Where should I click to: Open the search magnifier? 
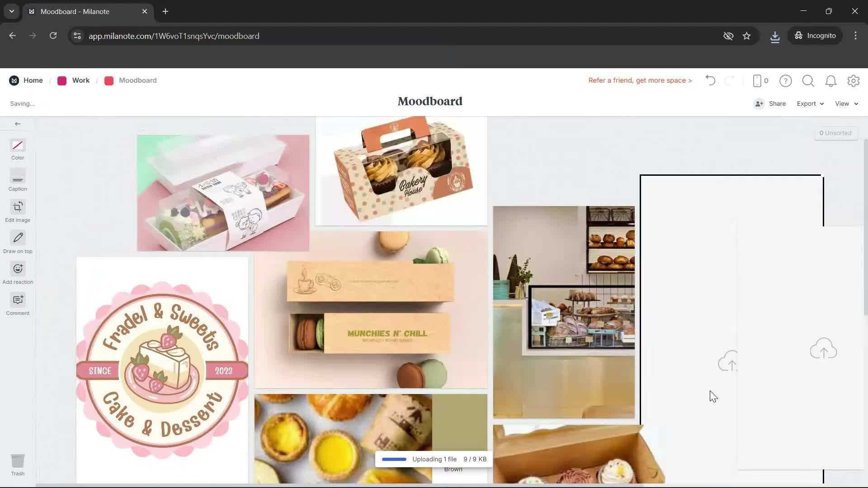click(808, 81)
